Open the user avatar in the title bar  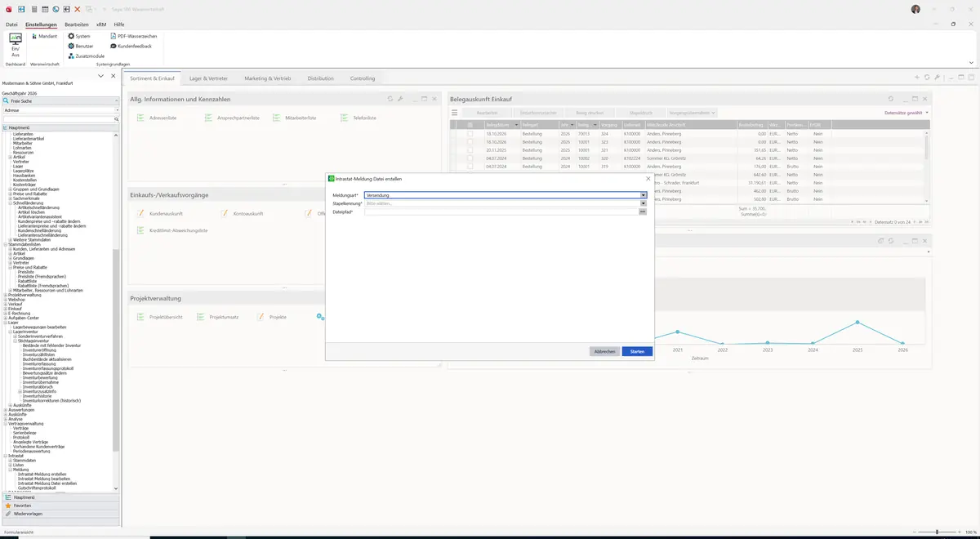coord(915,9)
